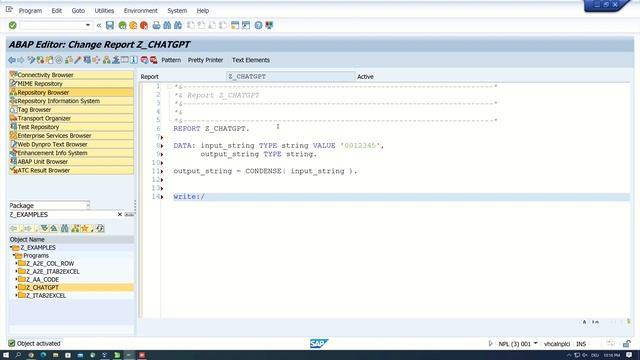Screen dimensions: 640x360
Task: Open the Help menu
Action: tap(202, 11)
